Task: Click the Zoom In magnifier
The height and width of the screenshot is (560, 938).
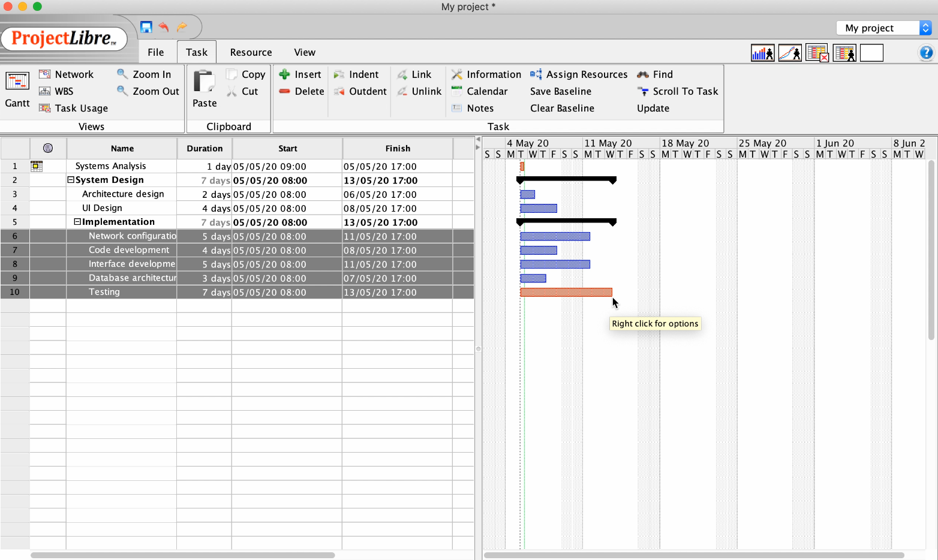Action: [144, 74]
